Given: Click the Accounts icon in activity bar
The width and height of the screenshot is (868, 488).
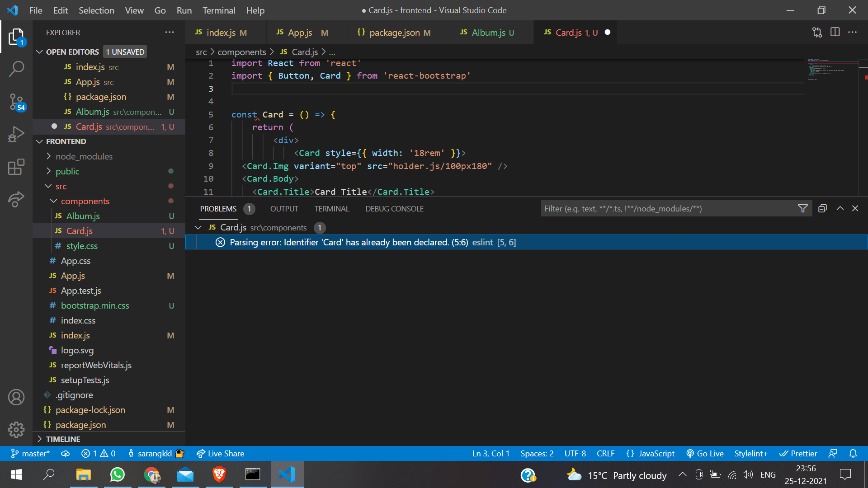Looking at the screenshot, I should point(16,397).
